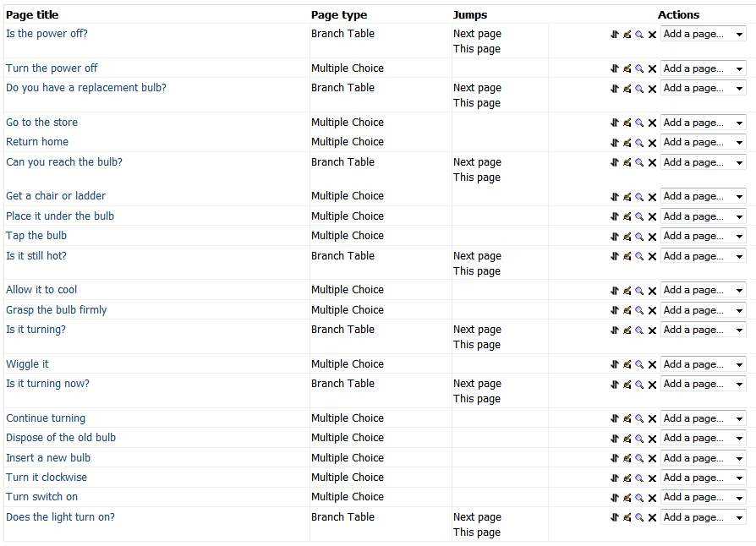Image resolution: width=756 pixels, height=546 pixels.
Task: Click move icon for 'Tap the bulb' row
Action: point(614,237)
